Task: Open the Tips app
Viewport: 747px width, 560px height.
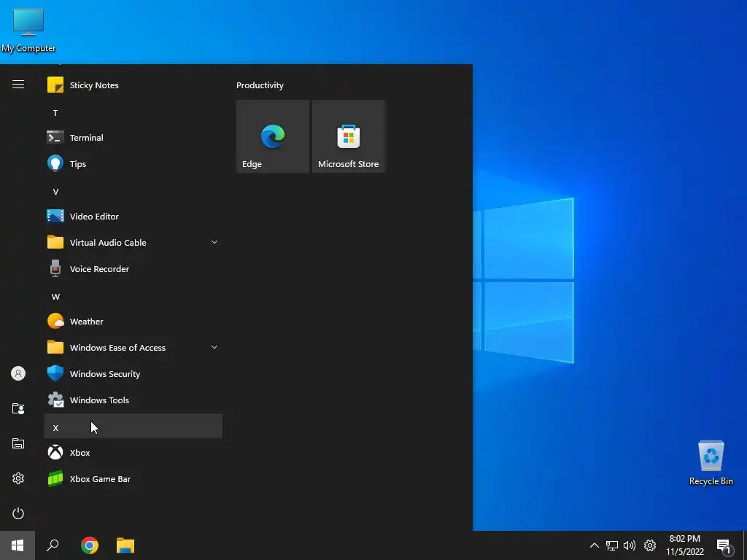Action: tap(133, 164)
